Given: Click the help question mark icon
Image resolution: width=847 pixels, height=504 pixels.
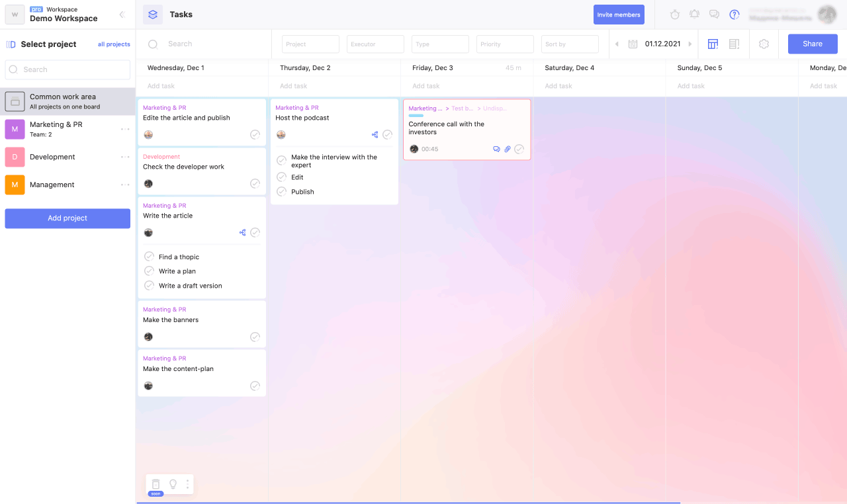Looking at the screenshot, I should [x=734, y=15].
